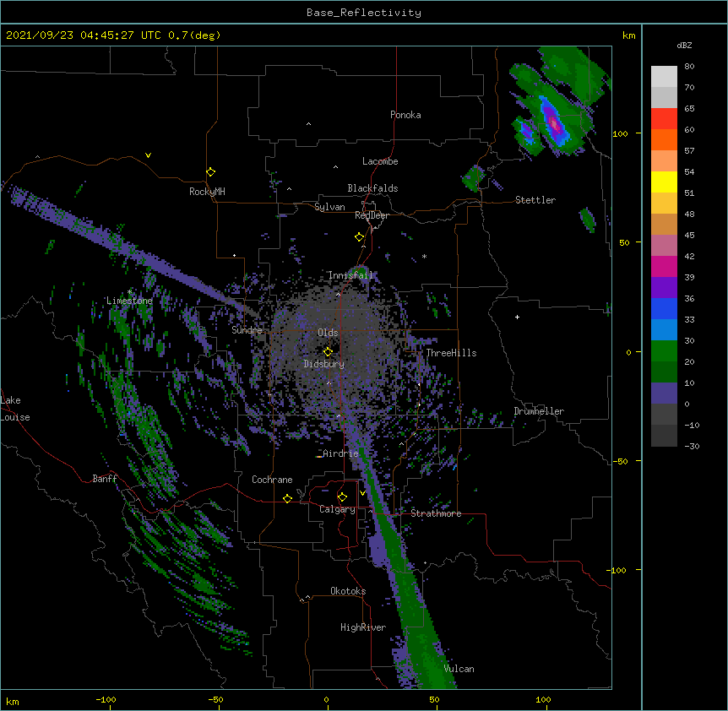Click the yellow diamond marker south of RedDeer

[x=360, y=237]
